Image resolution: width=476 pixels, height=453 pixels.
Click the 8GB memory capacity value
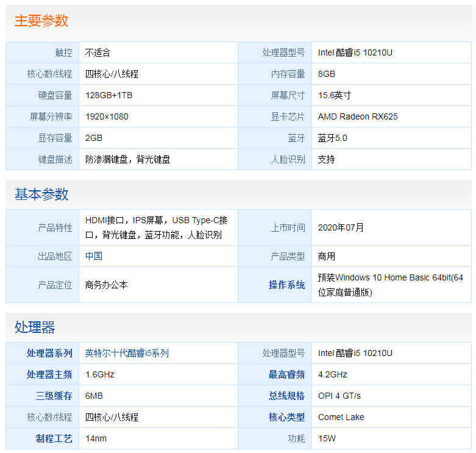[x=327, y=74]
